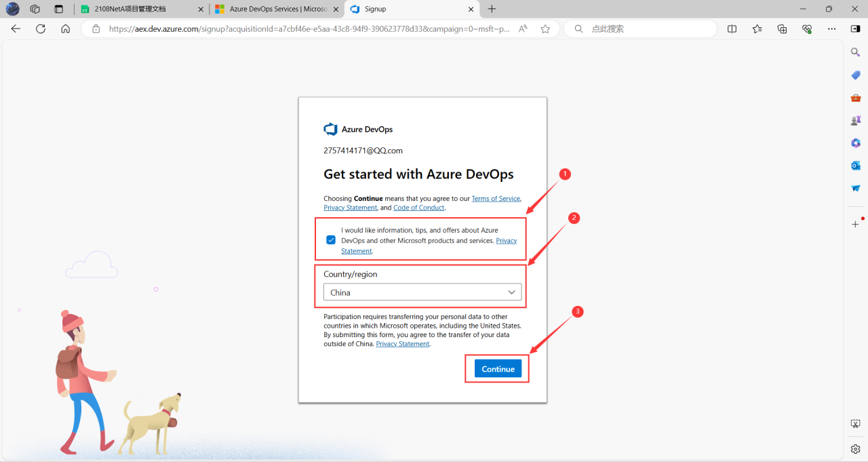Open Privacy Statement link in data transfer notice

pos(403,344)
